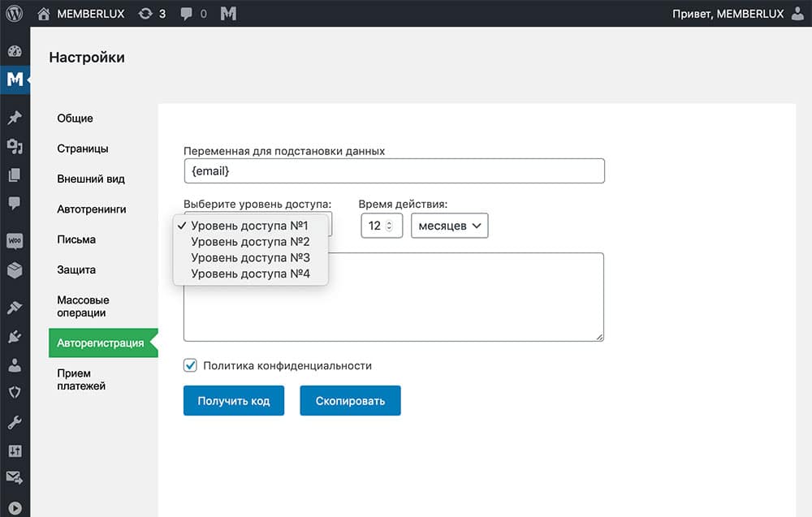Screen dimensions: 812x517
Task: Adjust the 12 duration stepper arrows
Action: point(389,226)
